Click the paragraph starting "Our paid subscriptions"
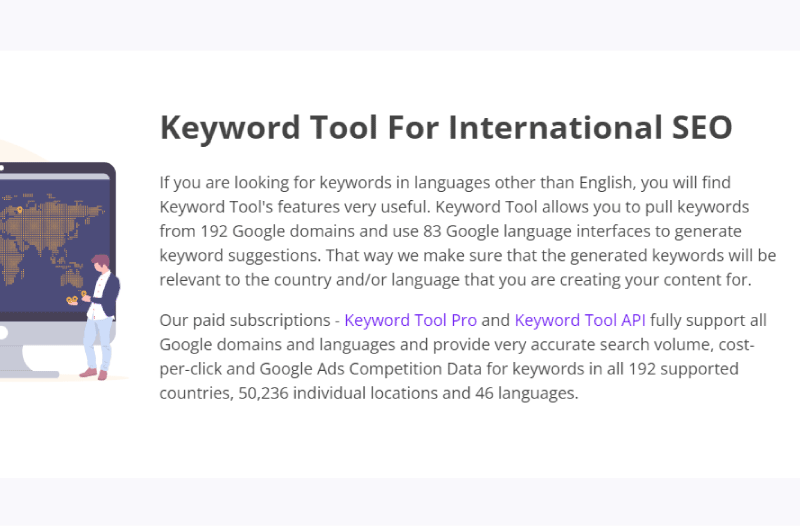The width and height of the screenshot is (800, 530). point(463,357)
